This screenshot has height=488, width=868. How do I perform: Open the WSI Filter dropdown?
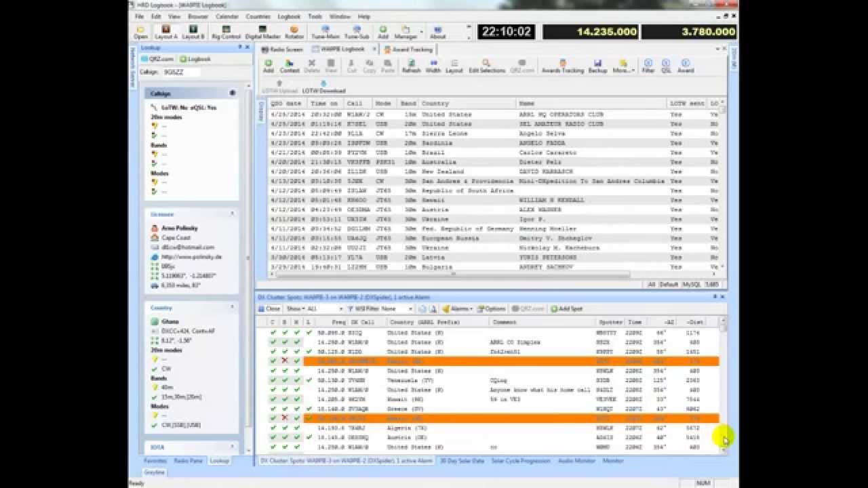(x=381, y=308)
